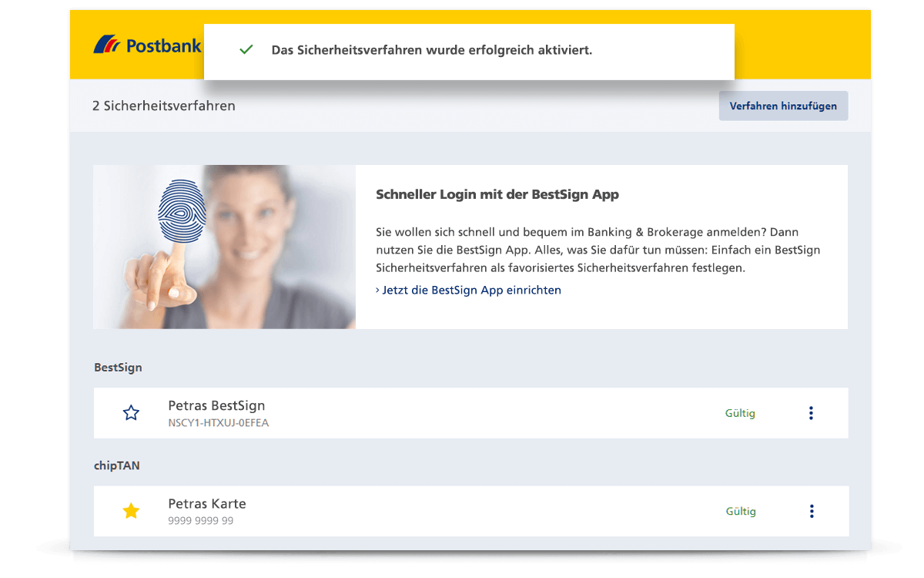This screenshot has height=578, width=924.
Task: Click the fingerprint promo image
Action: (225, 247)
